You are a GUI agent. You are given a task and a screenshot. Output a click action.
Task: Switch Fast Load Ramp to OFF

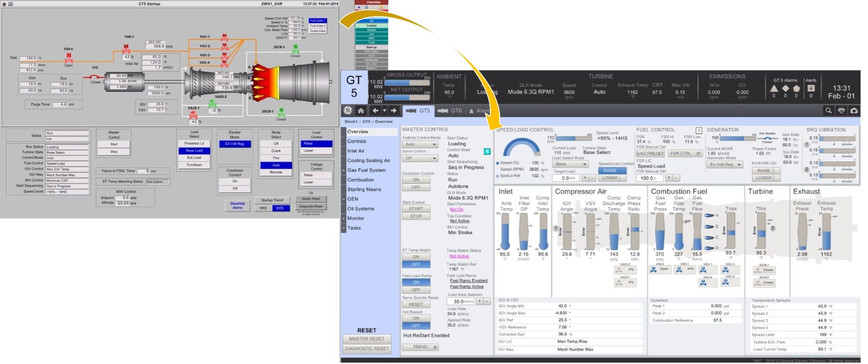pyautogui.click(x=416, y=290)
